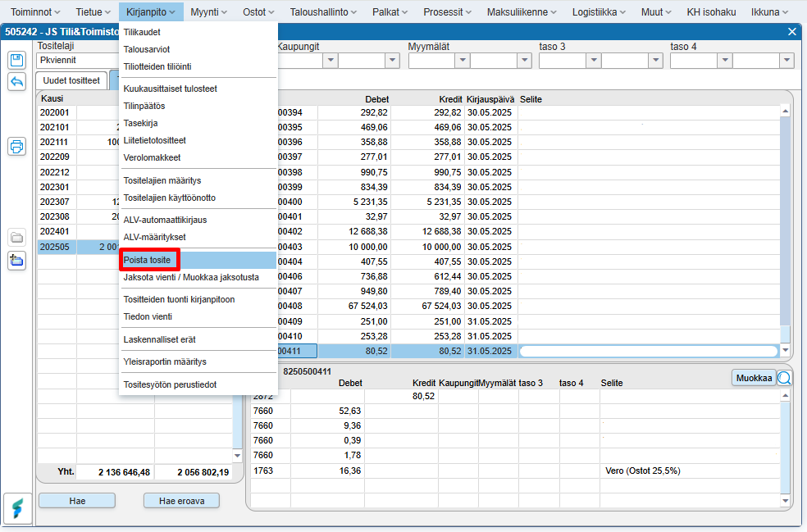Screen dimensions: 807x532
Task: Click the blue add-folder icon
Action: pos(16,261)
